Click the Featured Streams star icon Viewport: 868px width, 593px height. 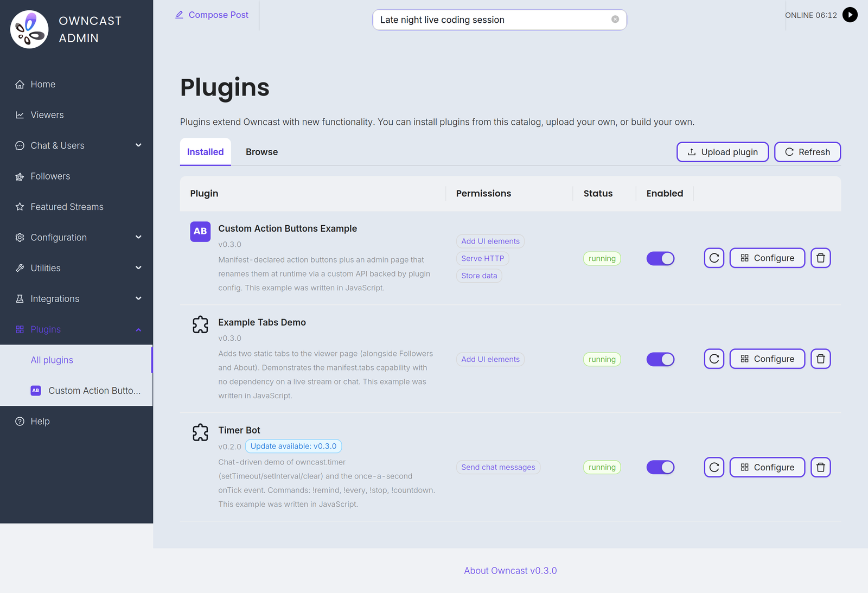[20, 207]
